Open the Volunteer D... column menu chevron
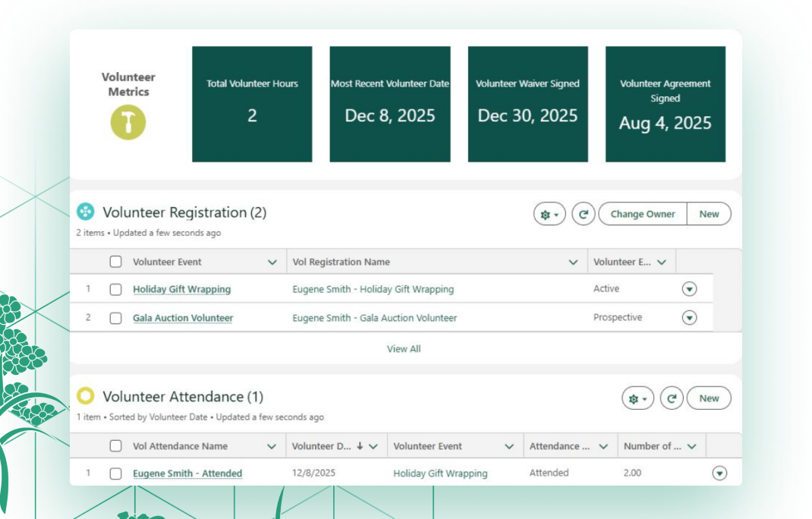This screenshot has width=812, height=519. click(373, 446)
